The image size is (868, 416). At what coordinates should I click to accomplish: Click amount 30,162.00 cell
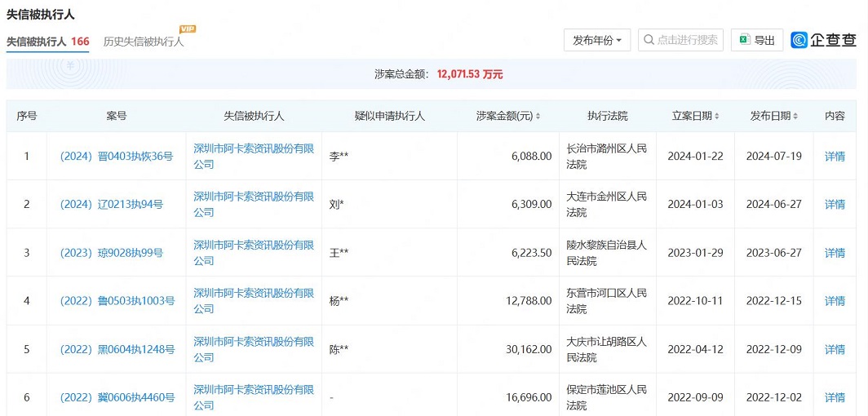pos(508,350)
